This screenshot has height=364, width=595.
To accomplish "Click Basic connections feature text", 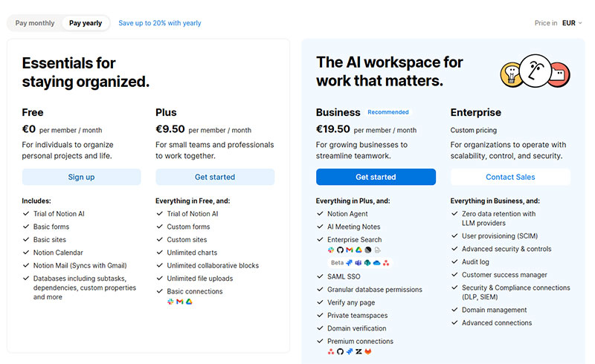I will (195, 291).
